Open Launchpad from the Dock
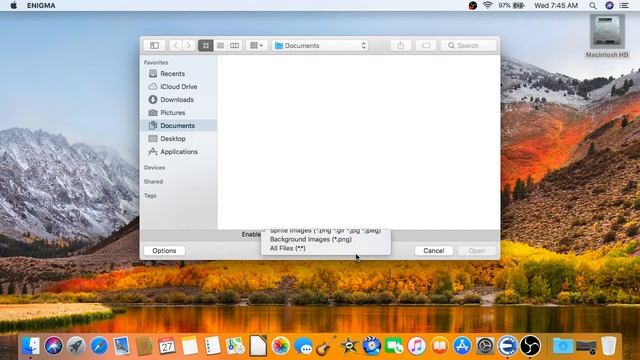 [76, 346]
